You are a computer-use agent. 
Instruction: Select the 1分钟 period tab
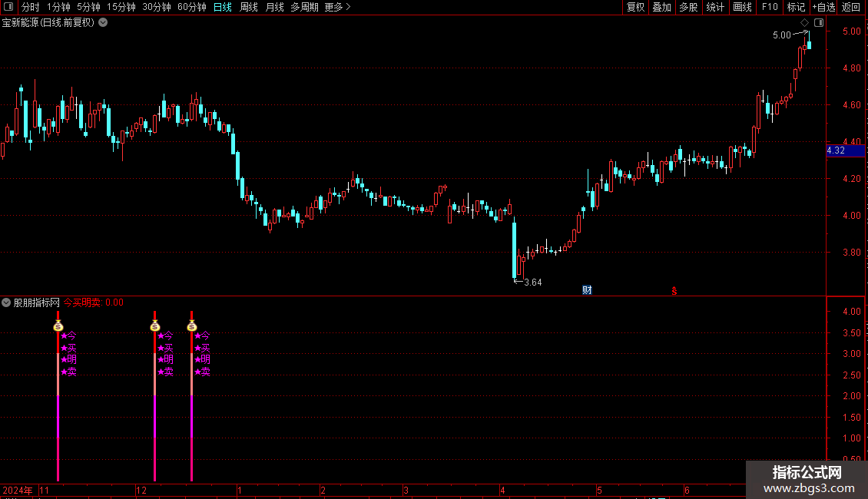click(x=58, y=7)
